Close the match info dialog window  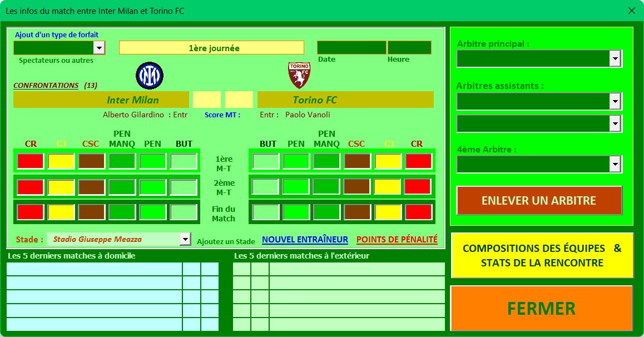(631, 11)
